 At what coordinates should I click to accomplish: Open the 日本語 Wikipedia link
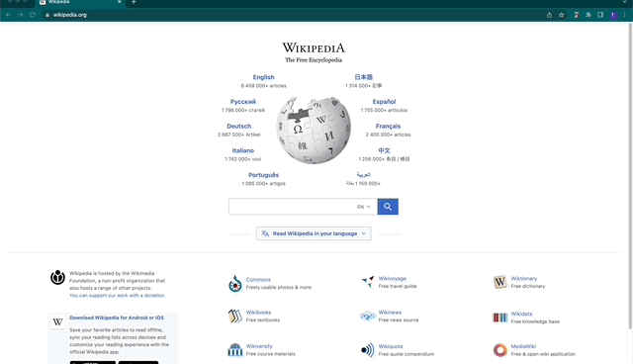pos(363,77)
